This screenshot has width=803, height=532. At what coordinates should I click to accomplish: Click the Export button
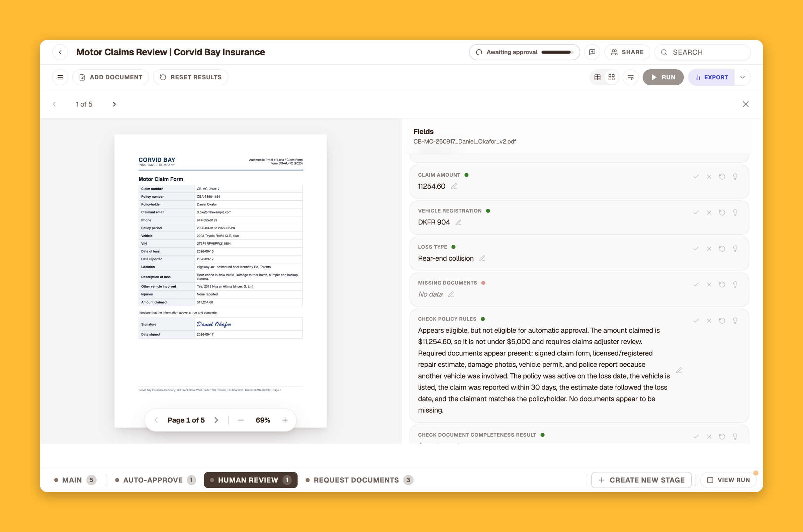pos(711,77)
